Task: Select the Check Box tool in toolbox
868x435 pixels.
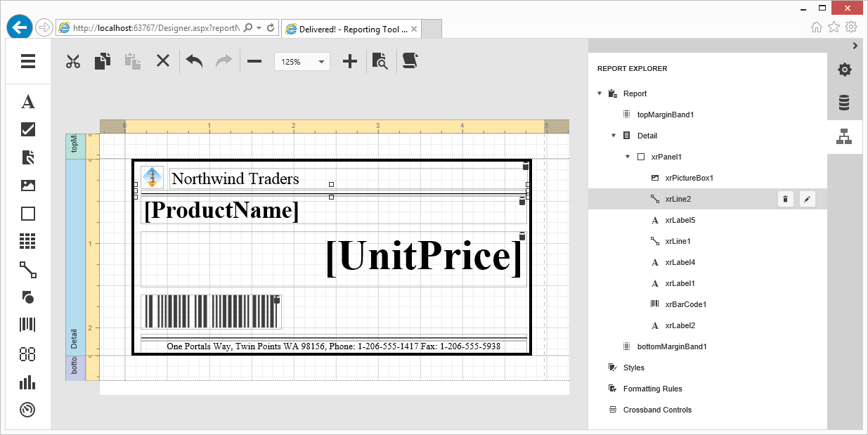Action: 28,129
